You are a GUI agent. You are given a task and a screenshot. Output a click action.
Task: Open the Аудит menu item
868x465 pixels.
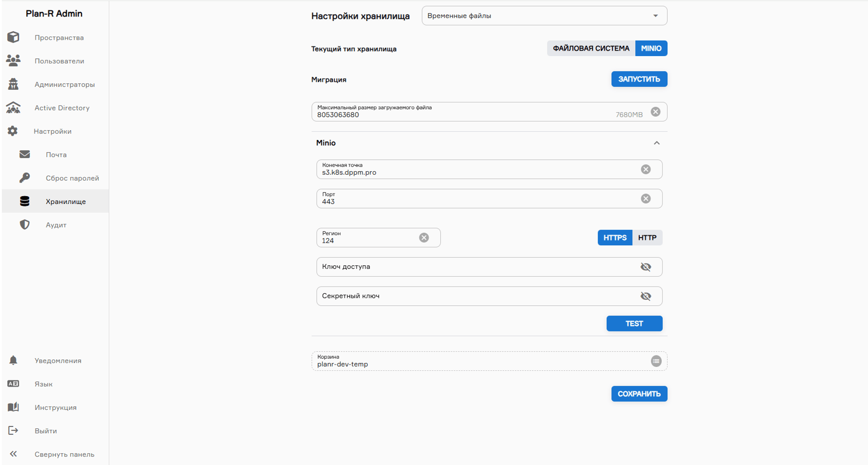coord(56,225)
